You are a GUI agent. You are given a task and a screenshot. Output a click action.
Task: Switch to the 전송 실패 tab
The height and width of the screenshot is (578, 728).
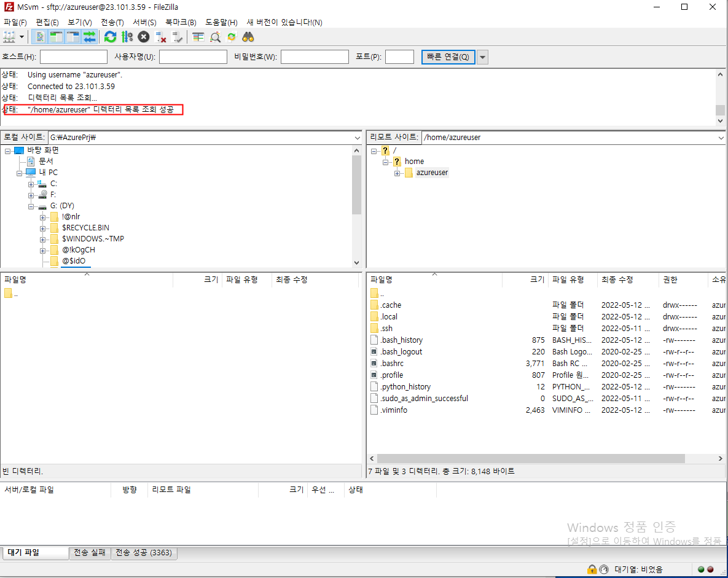point(90,552)
